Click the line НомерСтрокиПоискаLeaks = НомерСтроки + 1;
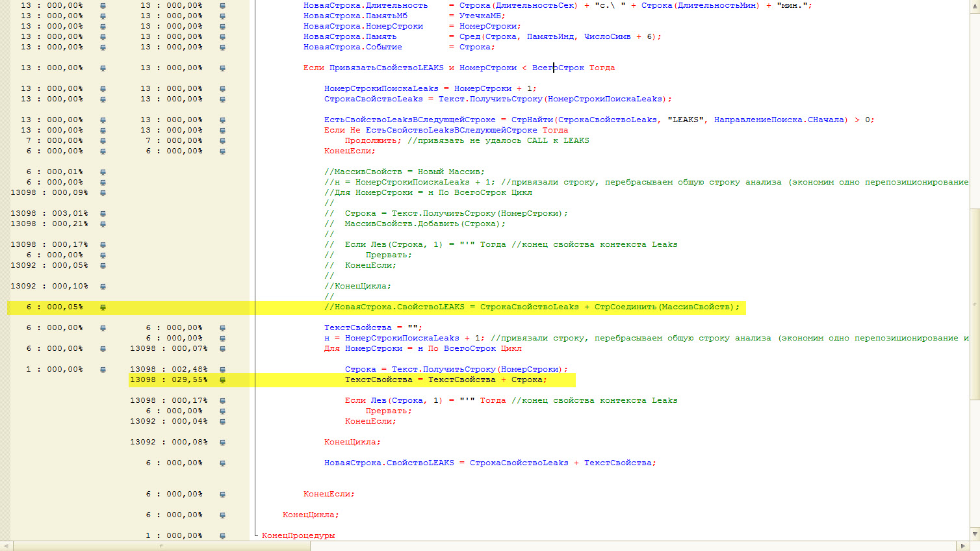The height and width of the screenshot is (551, 980). click(x=430, y=89)
